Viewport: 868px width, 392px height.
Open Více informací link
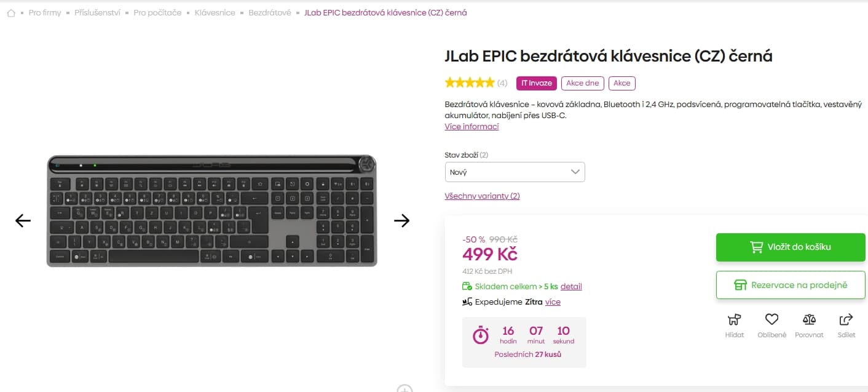coord(471,126)
